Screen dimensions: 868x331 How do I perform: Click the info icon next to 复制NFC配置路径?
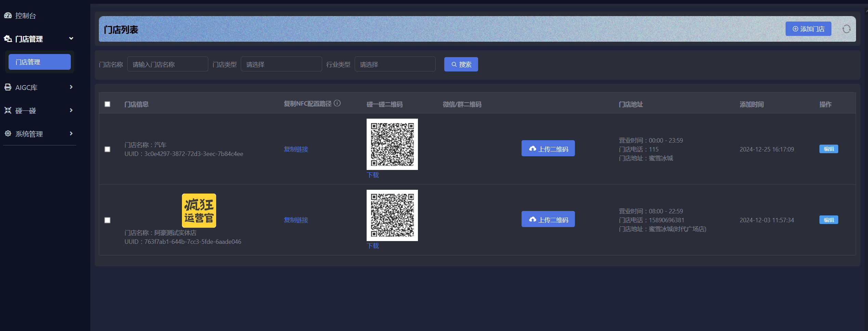(x=337, y=103)
